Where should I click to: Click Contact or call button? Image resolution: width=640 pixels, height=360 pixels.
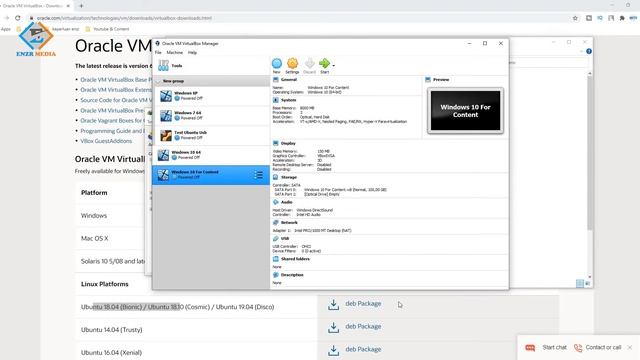tap(598, 347)
